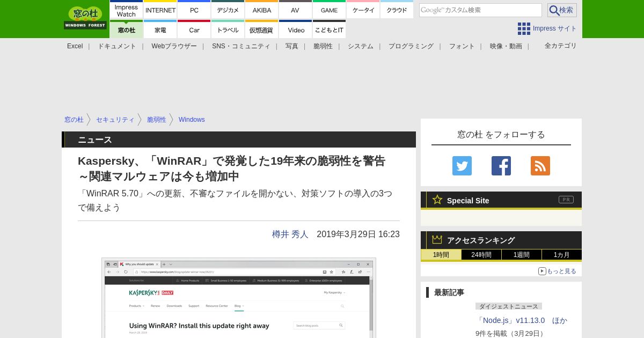
Task: Click the Impress サイト grid icon
Action: (x=524, y=28)
